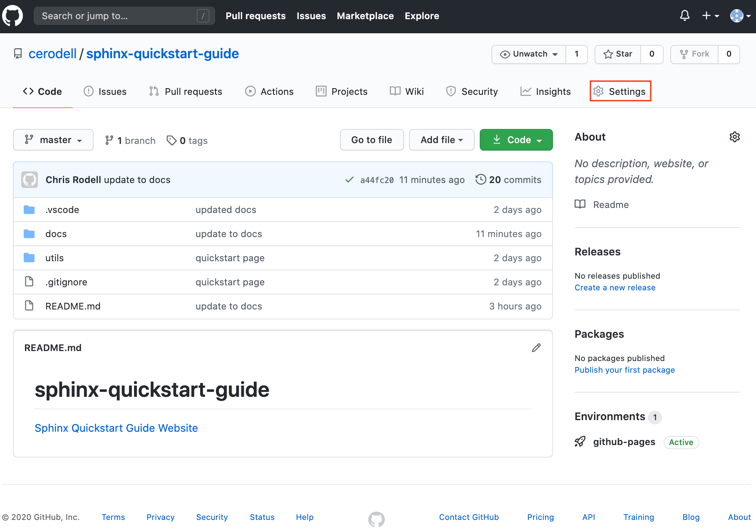The height and width of the screenshot is (532, 756).
Task: Open the github-pages environment
Action: click(624, 442)
